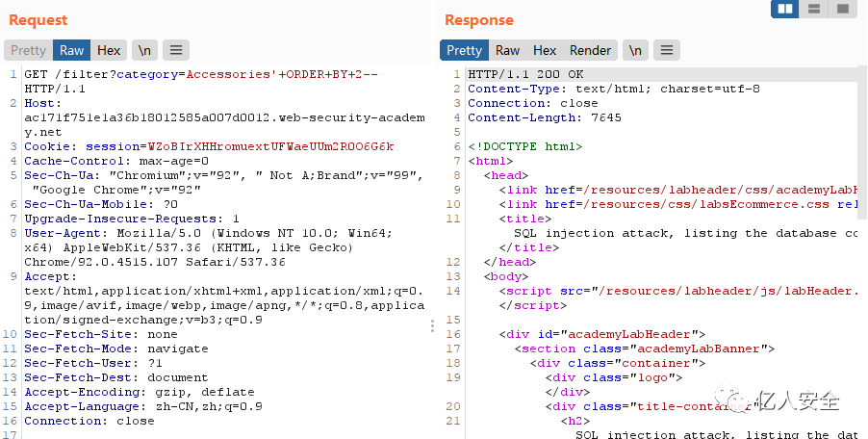Click the User-Agent header name
868x439 pixels.
pos(63,233)
